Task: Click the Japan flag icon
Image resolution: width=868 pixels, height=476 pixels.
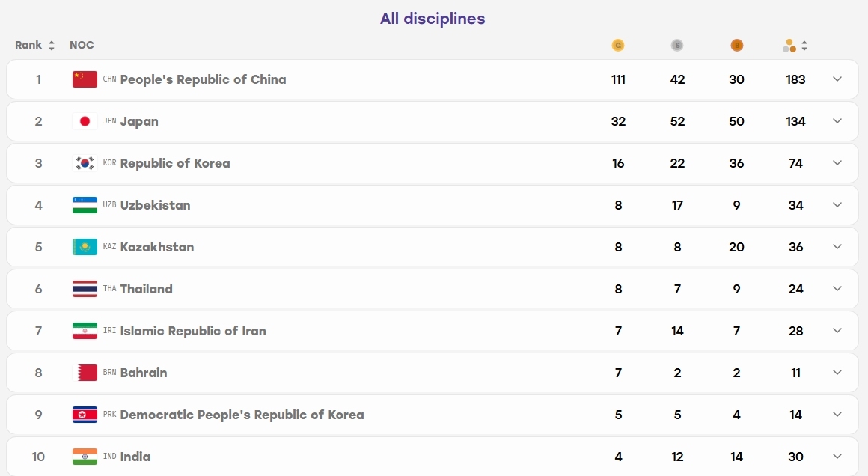Action: point(85,121)
